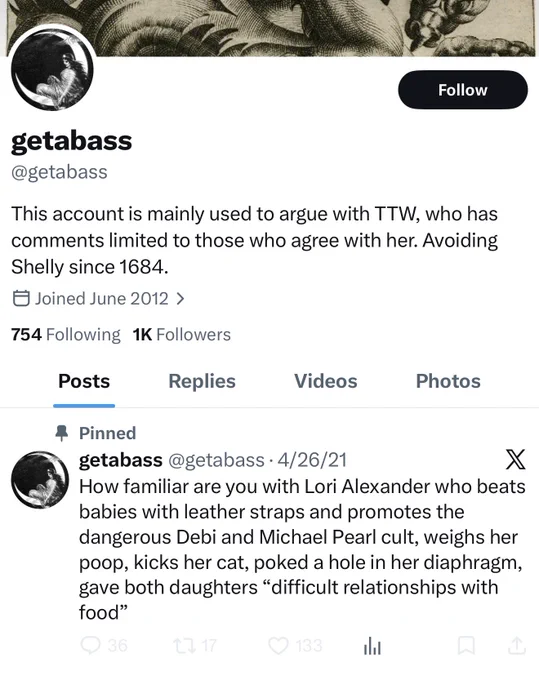
Task: Open the 754 Following list
Action: tap(65, 334)
